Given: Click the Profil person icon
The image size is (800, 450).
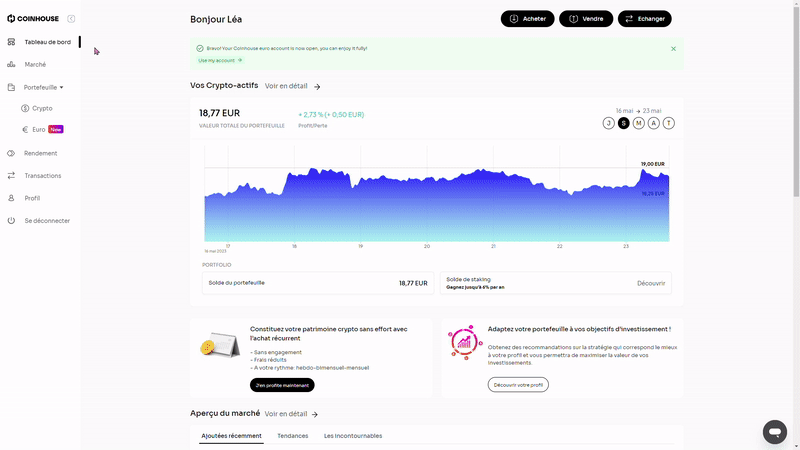Looking at the screenshot, I should click(11, 198).
